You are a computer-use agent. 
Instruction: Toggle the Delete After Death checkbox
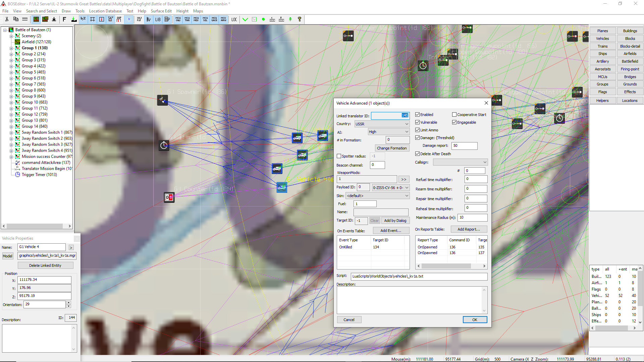point(418,154)
